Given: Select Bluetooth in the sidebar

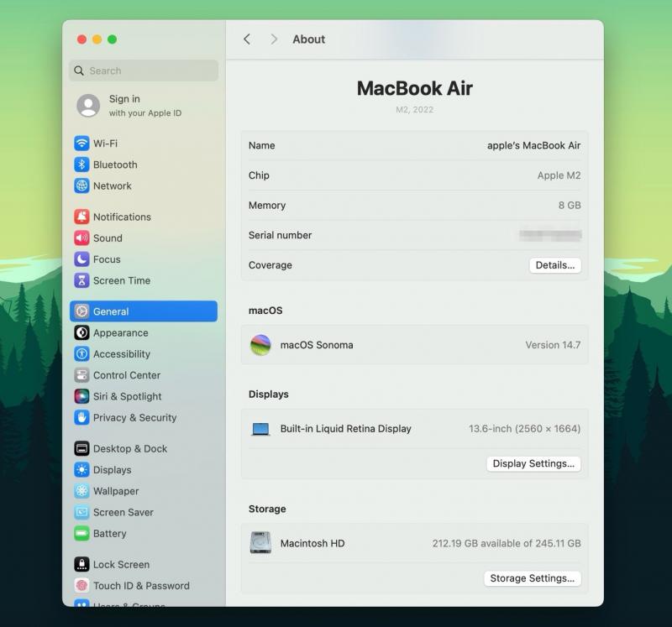Looking at the screenshot, I should pos(144,165).
